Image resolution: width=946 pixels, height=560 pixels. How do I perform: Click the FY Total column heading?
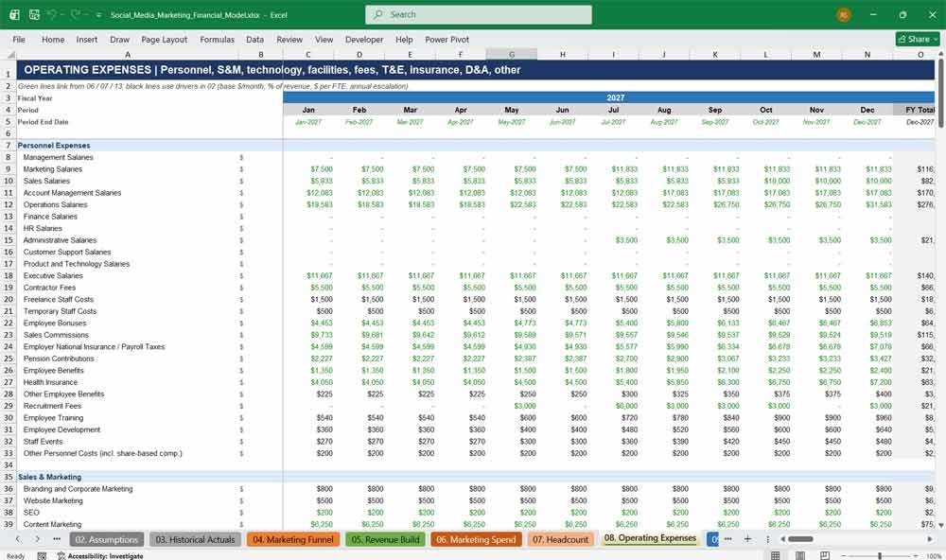920,110
